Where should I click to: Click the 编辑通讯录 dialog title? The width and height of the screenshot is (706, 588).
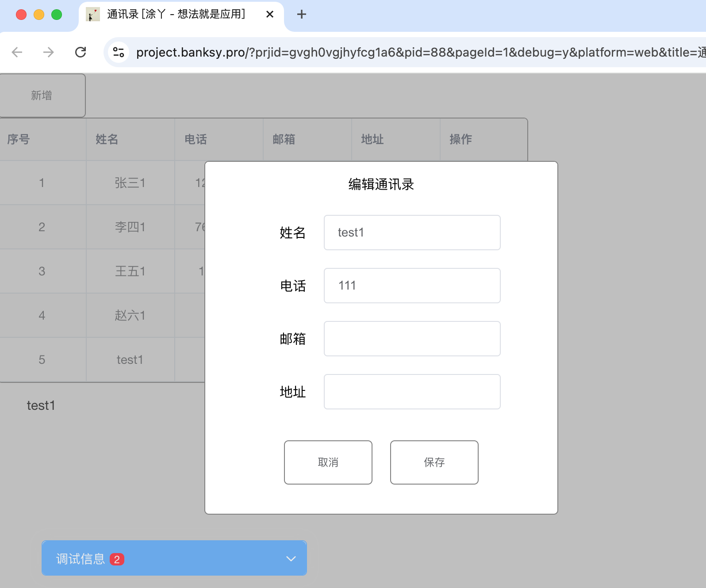tap(381, 184)
